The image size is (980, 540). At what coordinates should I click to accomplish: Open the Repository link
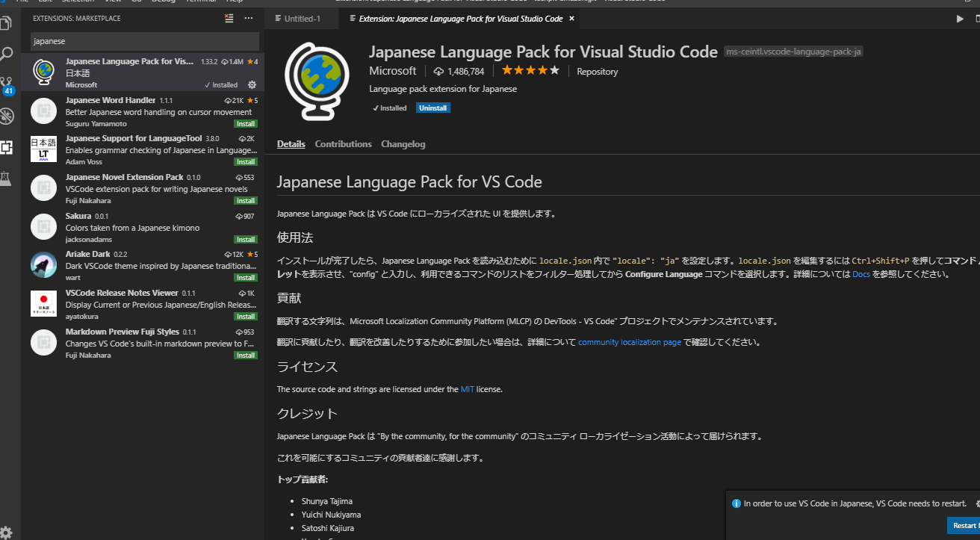pyautogui.click(x=598, y=72)
